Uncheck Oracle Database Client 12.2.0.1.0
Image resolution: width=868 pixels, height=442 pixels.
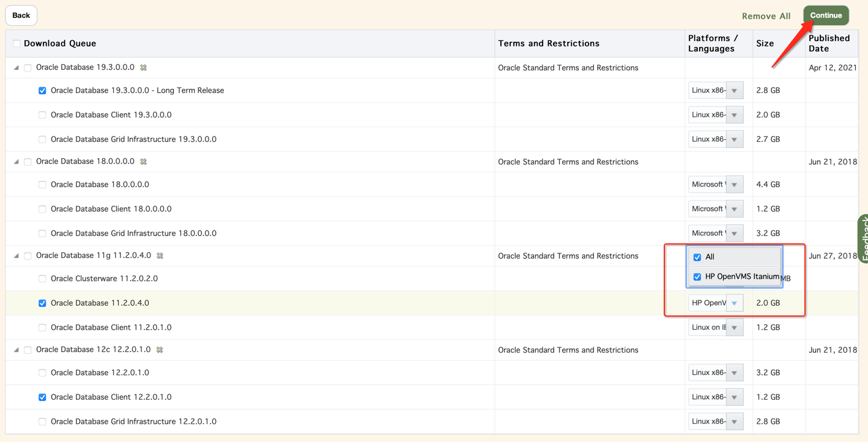tap(42, 397)
